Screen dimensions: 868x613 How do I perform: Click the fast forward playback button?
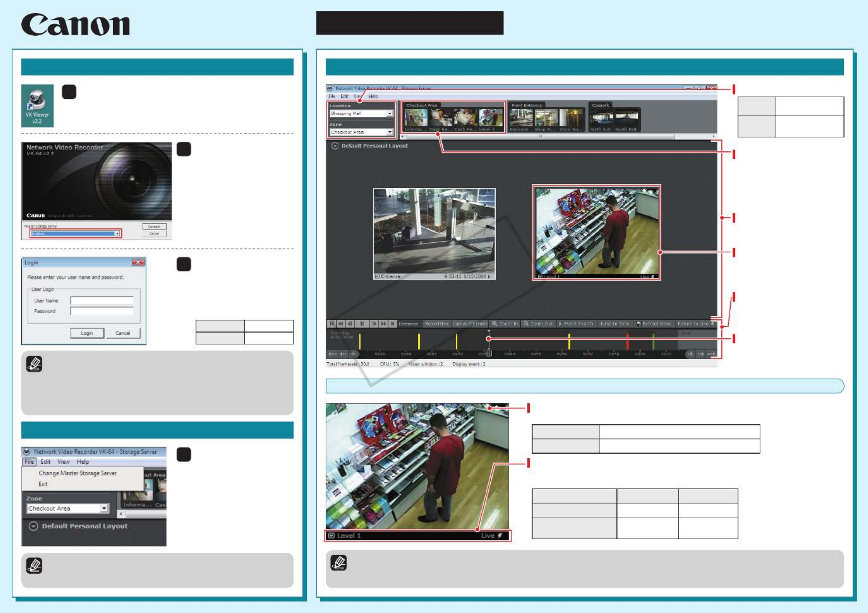[383, 324]
